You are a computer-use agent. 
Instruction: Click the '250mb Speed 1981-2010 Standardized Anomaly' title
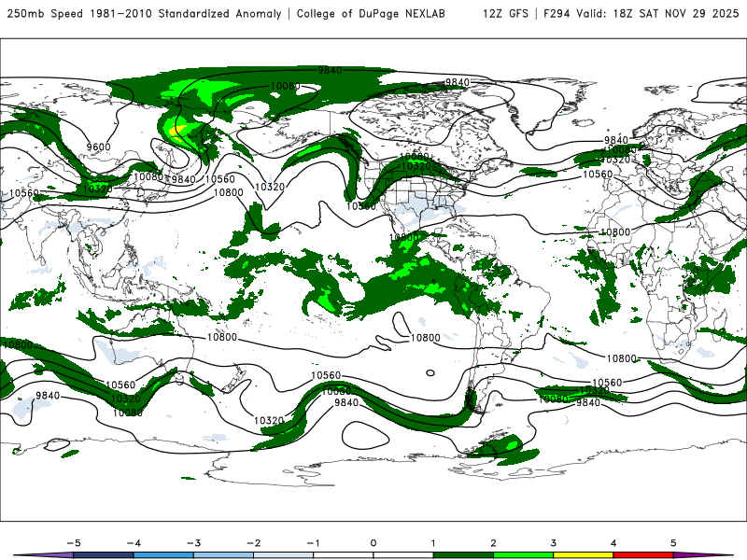point(145,14)
